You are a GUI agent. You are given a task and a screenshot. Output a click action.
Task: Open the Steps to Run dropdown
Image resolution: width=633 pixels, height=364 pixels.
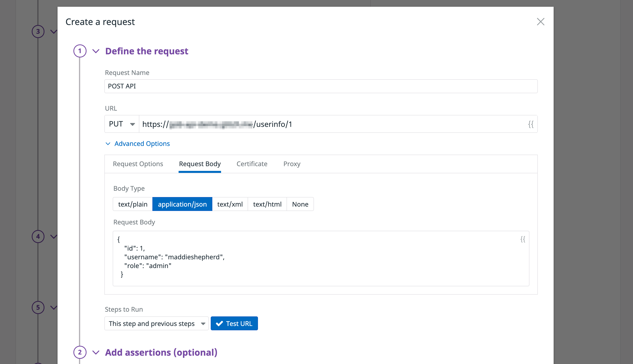pos(156,323)
